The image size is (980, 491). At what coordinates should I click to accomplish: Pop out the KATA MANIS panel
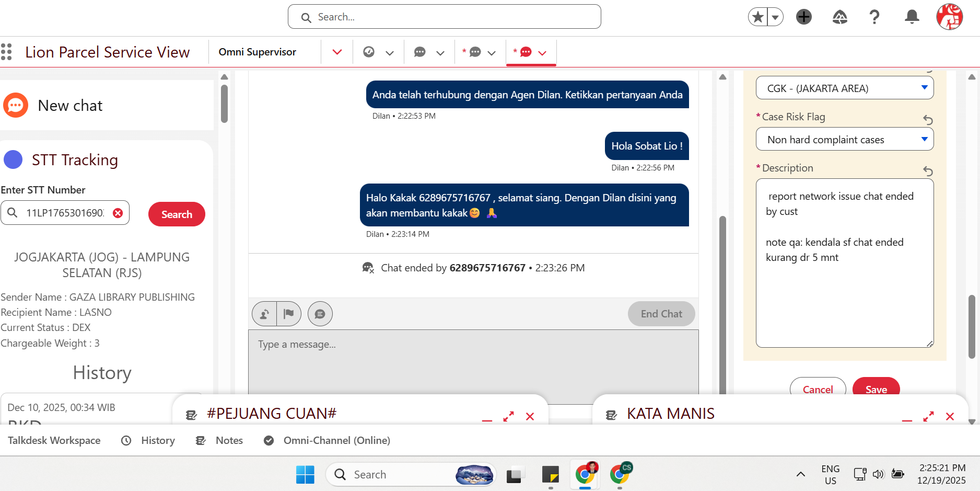tap(928, 416)
